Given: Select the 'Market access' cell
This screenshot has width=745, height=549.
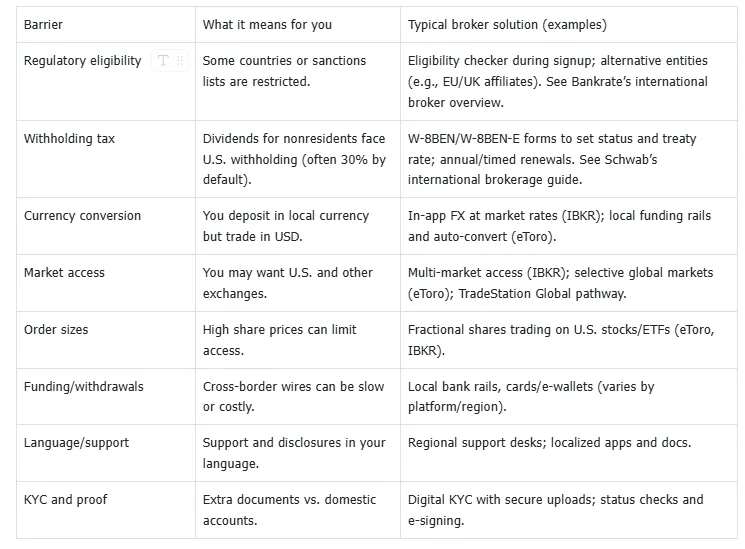Looking at the screenshot, I should tap(64, 272).
